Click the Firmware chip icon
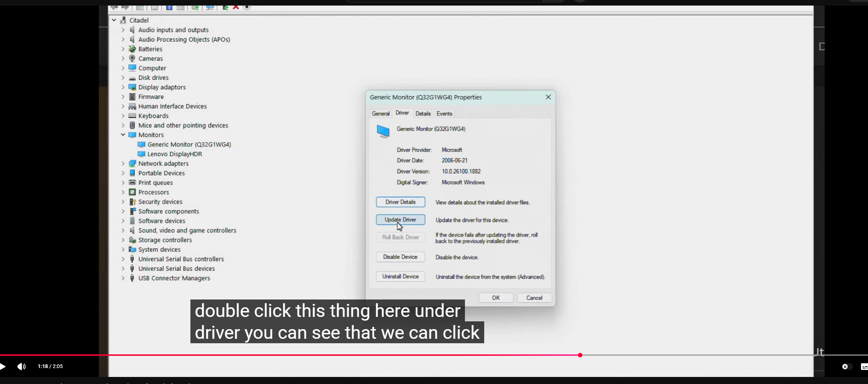 (x=132, y=97)
